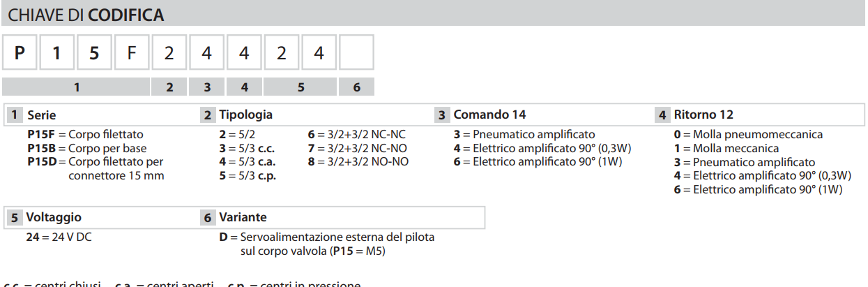Click the gray position bar labeled 5
This screenshot has height=287, width=868.
click(300, 87)
